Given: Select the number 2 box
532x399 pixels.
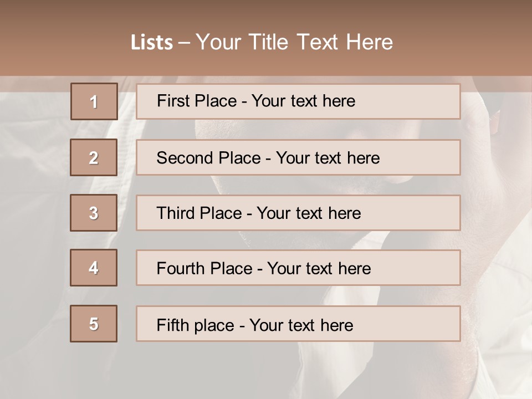Looking at the screenshot, I should point(94,157).
